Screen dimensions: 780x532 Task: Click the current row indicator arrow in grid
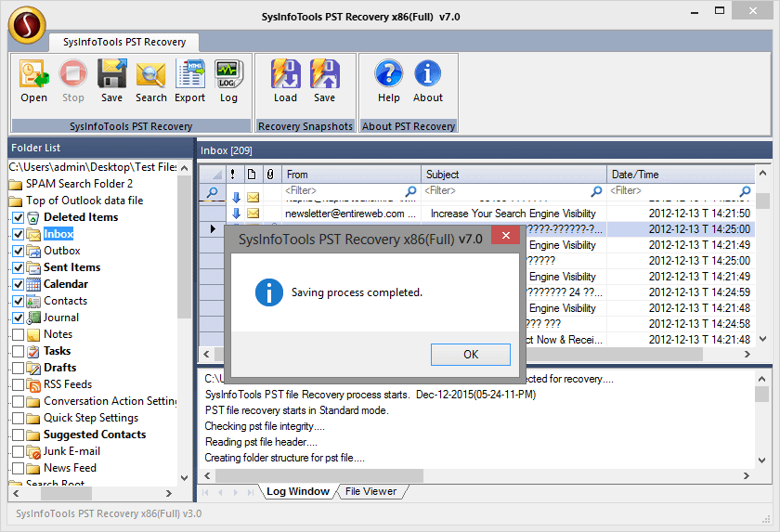pyautogui.click(x=213, y=228)
